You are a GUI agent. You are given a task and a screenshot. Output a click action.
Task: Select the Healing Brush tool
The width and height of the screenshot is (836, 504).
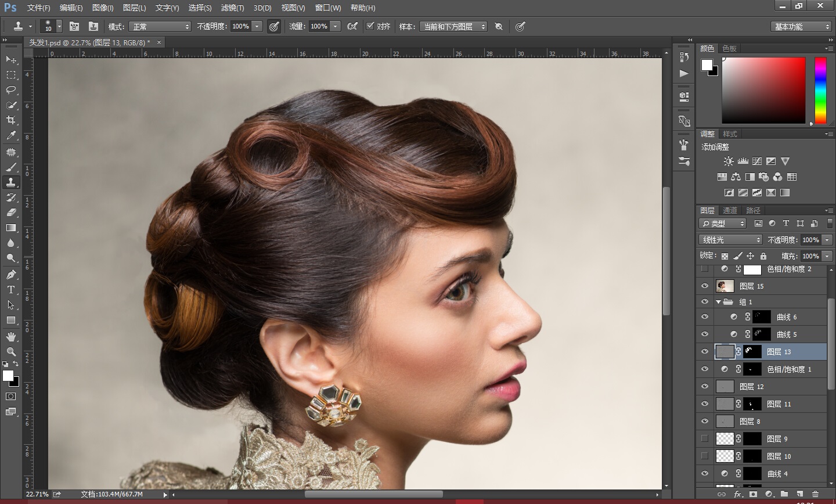11,152
